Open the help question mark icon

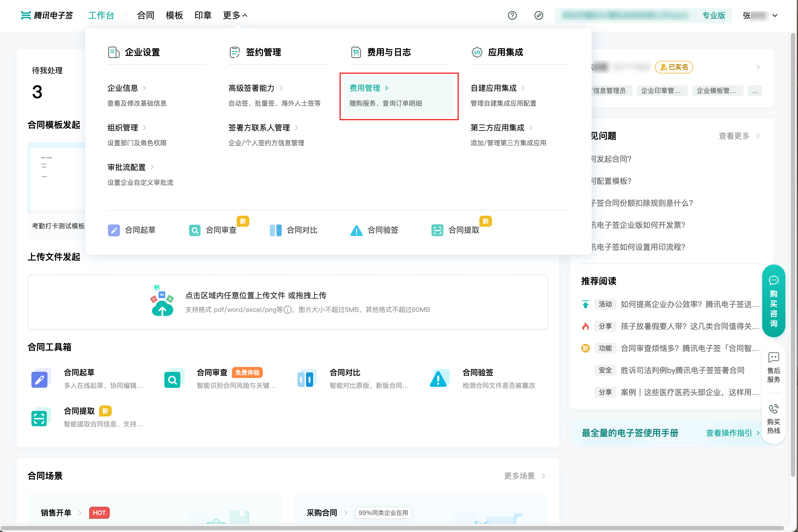pyautogui.click(x=512, y=15)
